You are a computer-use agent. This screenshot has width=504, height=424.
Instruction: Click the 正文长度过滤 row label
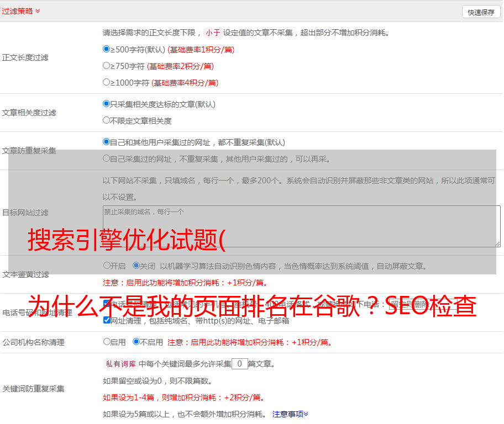25,57
